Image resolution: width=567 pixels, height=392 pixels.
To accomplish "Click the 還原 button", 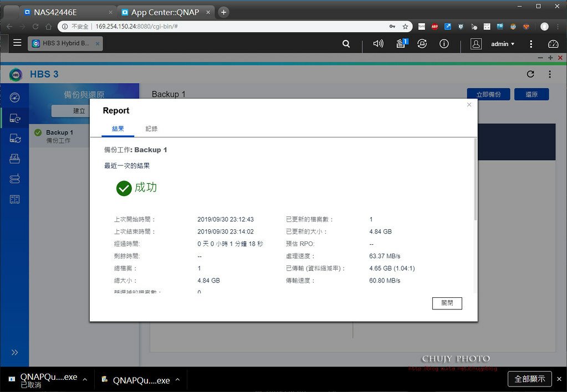I will (532, 94).
